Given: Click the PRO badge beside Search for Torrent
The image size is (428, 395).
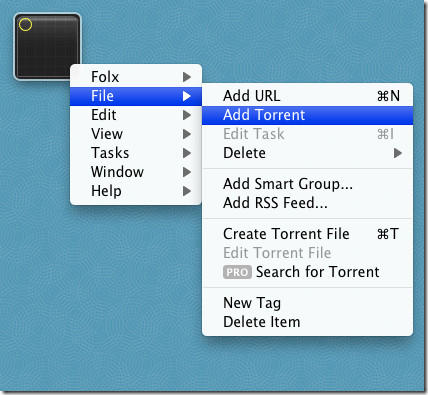Looking at the screenshot, I should coord(237,272).
